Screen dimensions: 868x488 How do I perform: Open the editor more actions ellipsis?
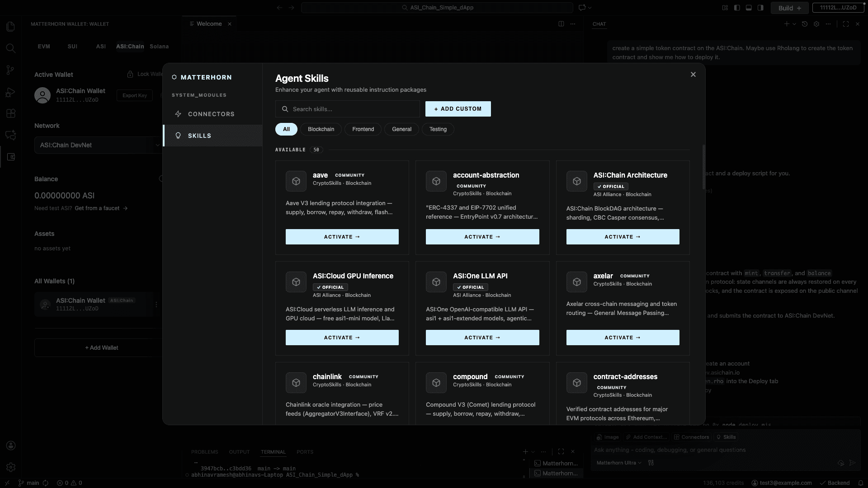[x=573, y=24]
